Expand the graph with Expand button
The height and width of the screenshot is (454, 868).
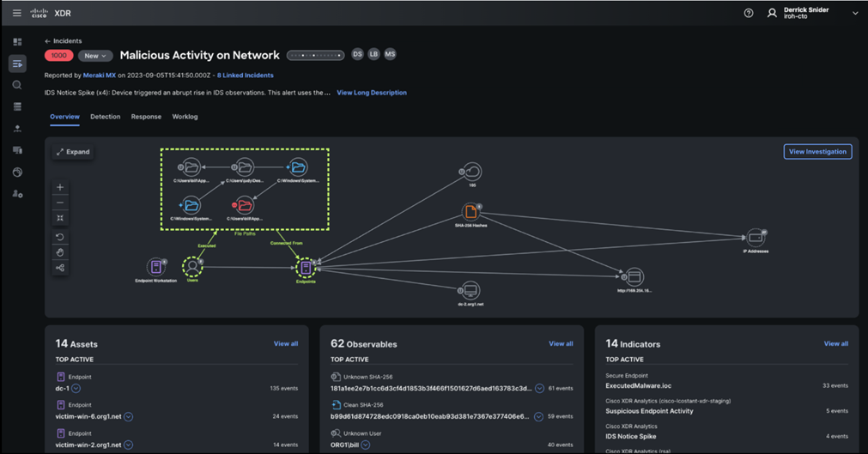(x=73, y=152)
